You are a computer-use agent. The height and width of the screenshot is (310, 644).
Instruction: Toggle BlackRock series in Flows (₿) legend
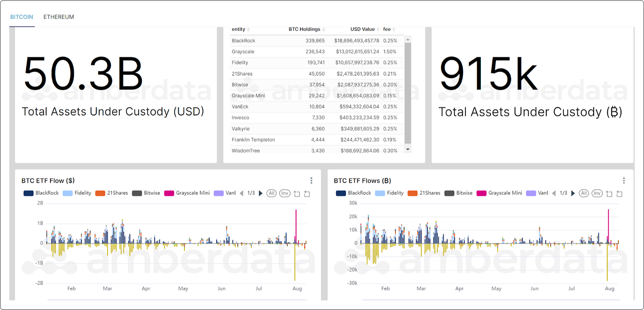coord(354,193)
